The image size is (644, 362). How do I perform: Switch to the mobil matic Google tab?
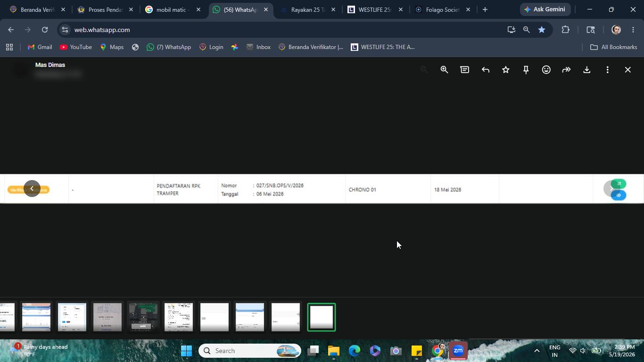pyautogui.click(x=173, y=9)
